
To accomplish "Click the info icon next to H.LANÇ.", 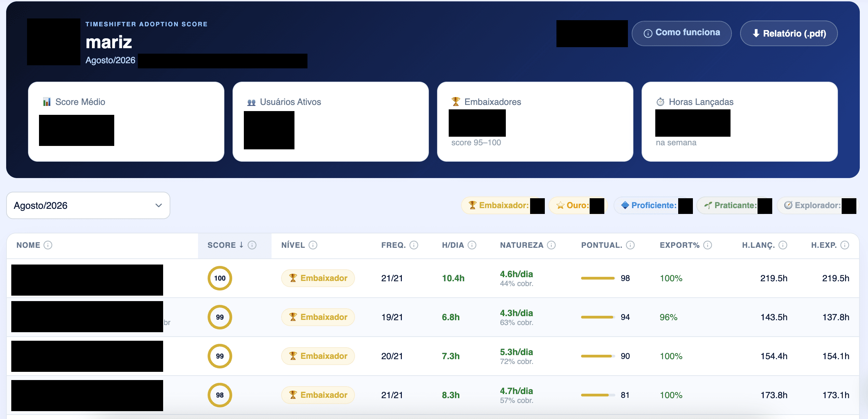I will [x=783, y=245].
